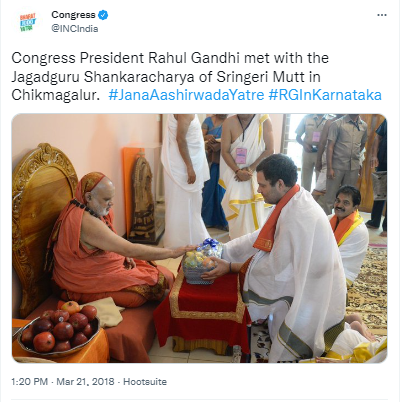Click the pomegranate bowl in the photo
The width and height of the screenshot is (402, 402).
coord(59,329)
